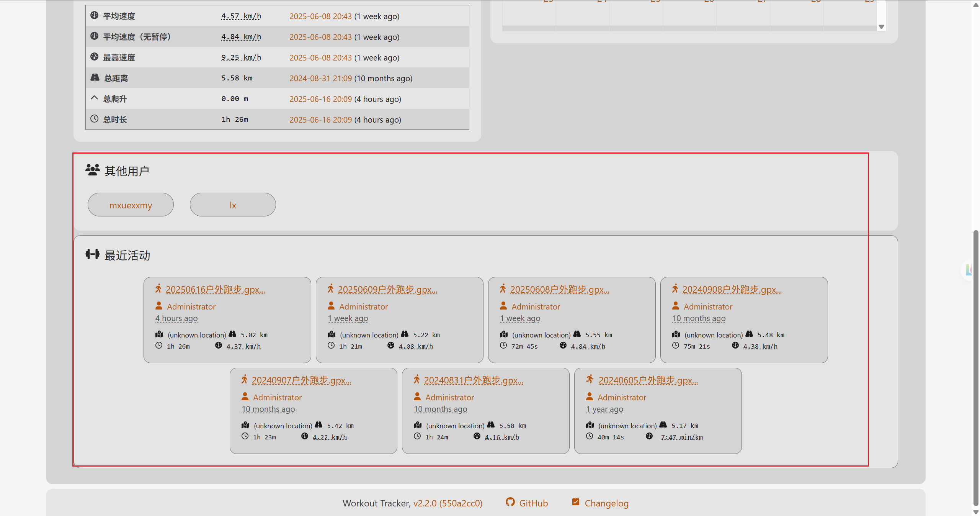Viewport: 980px width, 516px height.
Task: Click 最高速度 gauge icon
Action: [94, 56]
